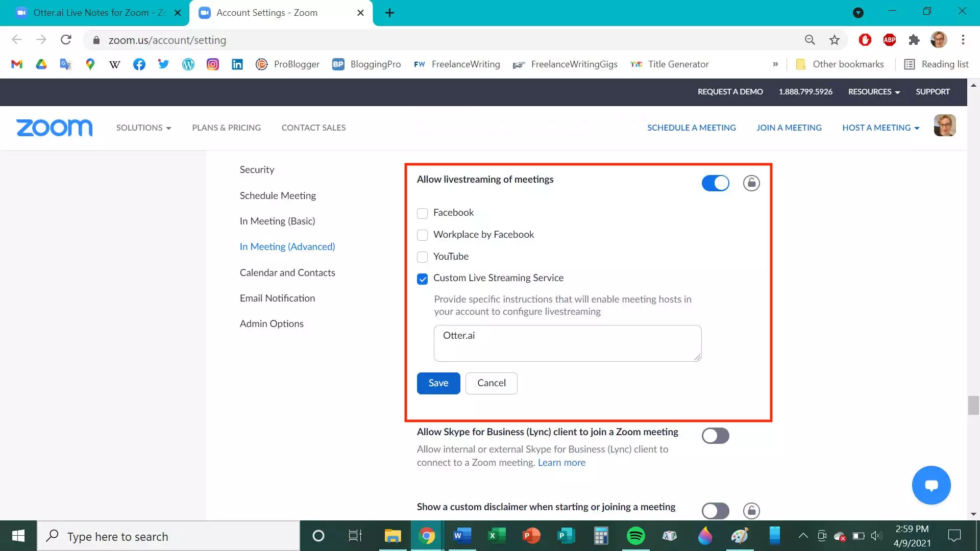Screen dimensions: 980x551
Task: Check the Workplace by Facebook option
Action: coord(422,235)
